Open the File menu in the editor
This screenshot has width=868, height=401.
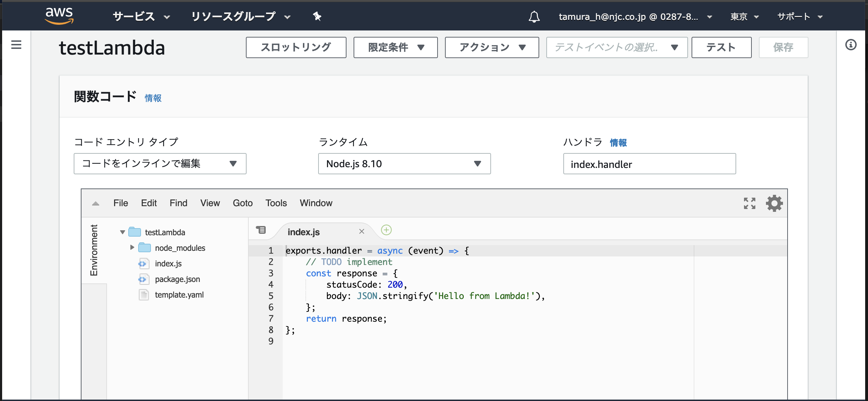point(120,203)
